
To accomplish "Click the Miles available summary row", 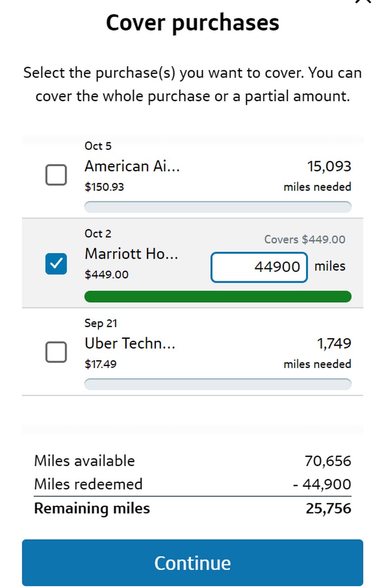I will coord(192,461).
